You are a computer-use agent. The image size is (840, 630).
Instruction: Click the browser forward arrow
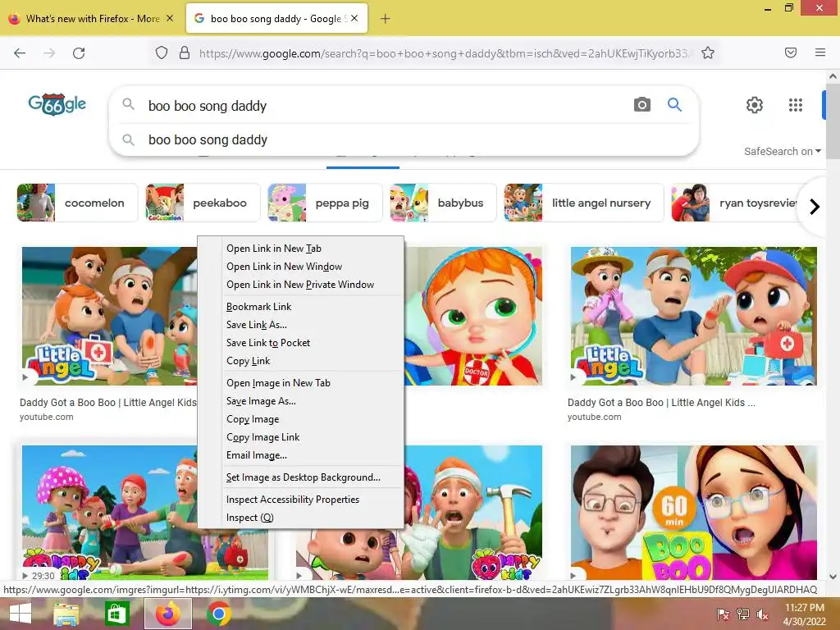tap(49, 53)
